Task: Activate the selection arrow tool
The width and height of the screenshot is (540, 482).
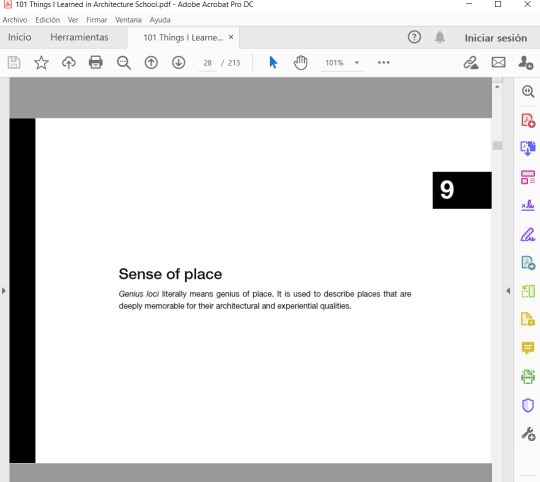Action: 273,63
